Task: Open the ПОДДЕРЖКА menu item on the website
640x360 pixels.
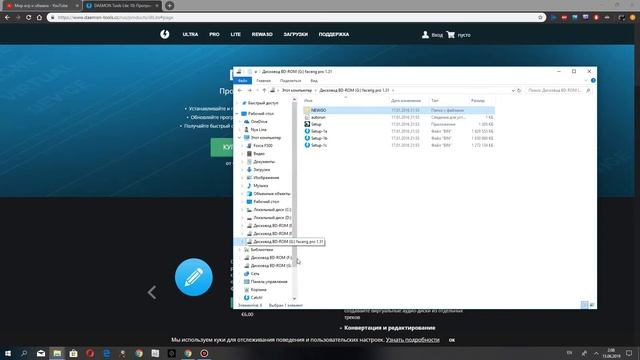Action: click(334, 34)
